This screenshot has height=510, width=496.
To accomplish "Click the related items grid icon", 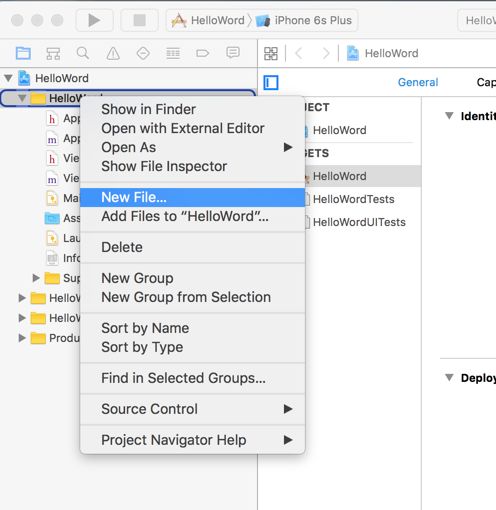I will [271, 53].
